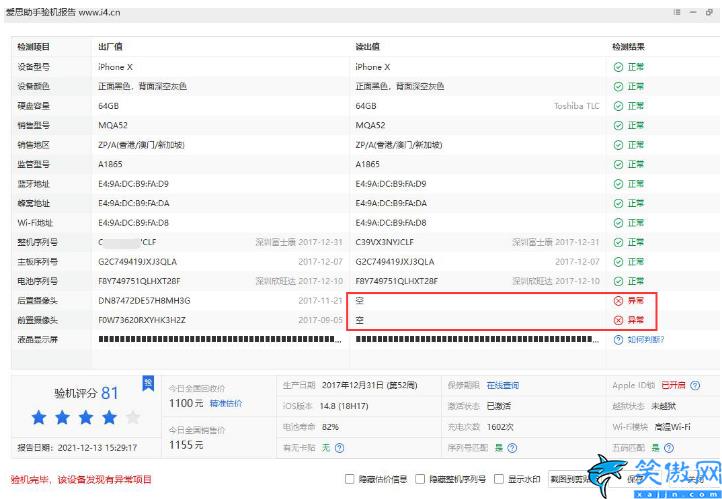Click the blue 检 bookmark badge
The height and width of the screenshot is (499, 722).
pos(148,383)
